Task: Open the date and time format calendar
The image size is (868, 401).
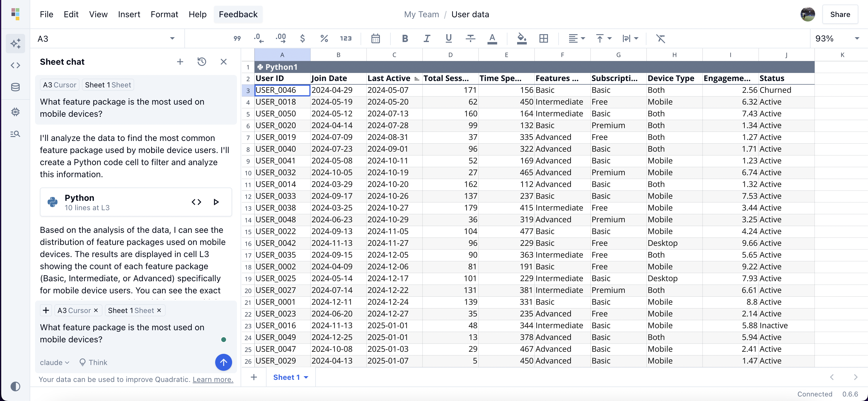Action: pos(376,38)
